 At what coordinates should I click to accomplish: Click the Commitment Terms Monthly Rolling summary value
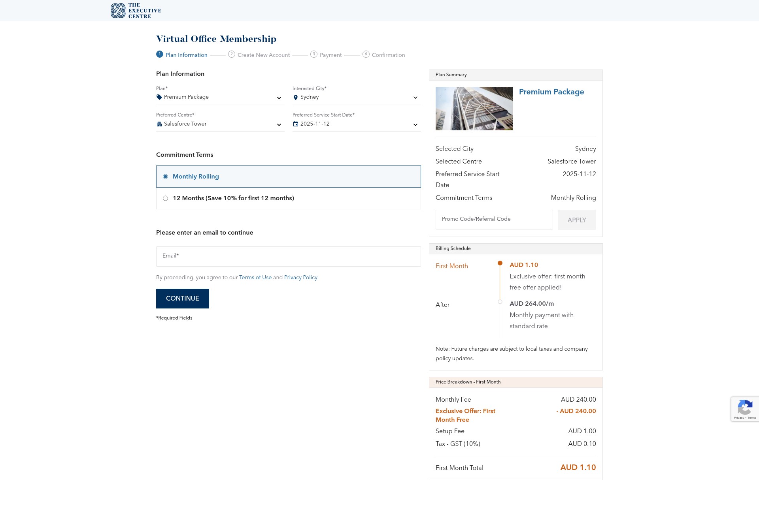[x=573, y=198]
